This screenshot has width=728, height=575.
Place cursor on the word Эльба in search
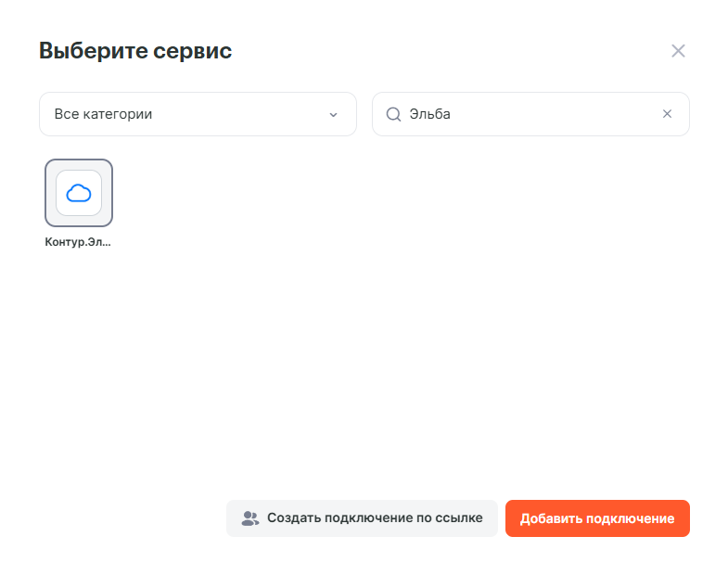tap(429, 114)
